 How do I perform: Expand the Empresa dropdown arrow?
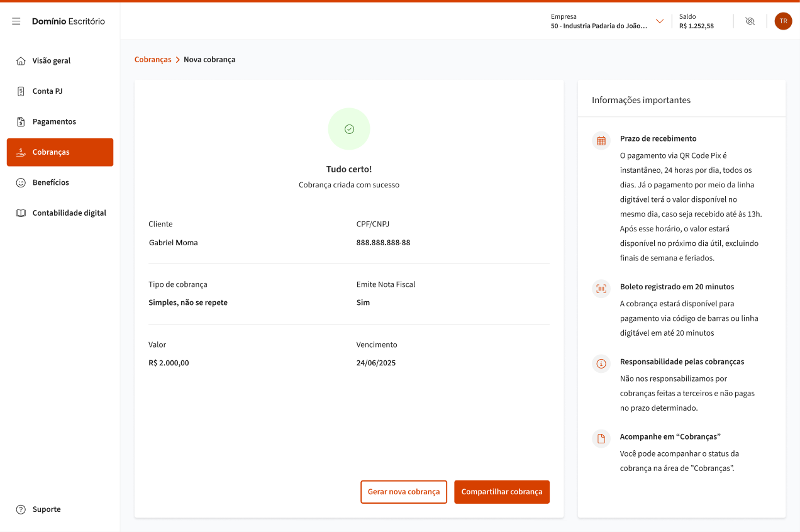click(x=660, y=21)
